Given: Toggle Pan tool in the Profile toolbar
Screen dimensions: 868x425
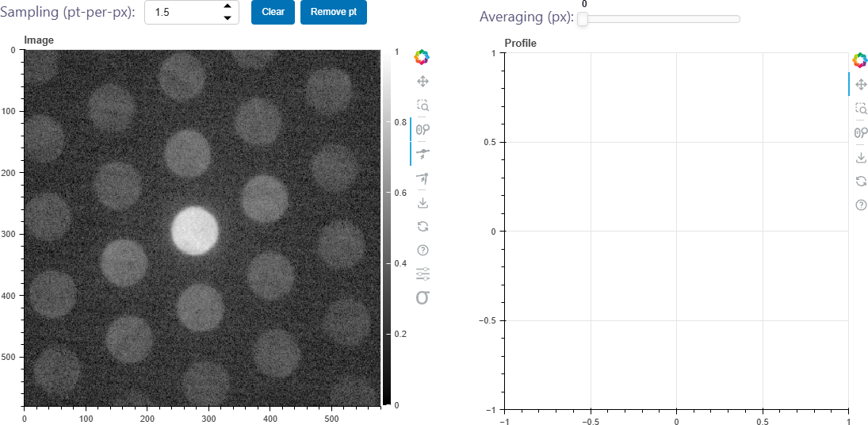Looking at the screenshot, I should tap(860, 84).
